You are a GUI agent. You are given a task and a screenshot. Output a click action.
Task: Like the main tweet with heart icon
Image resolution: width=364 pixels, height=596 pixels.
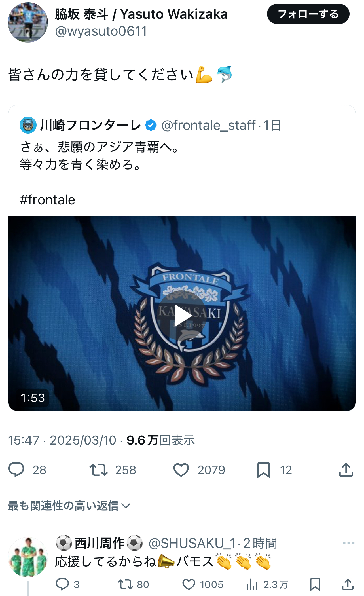(x=181, y=470)
